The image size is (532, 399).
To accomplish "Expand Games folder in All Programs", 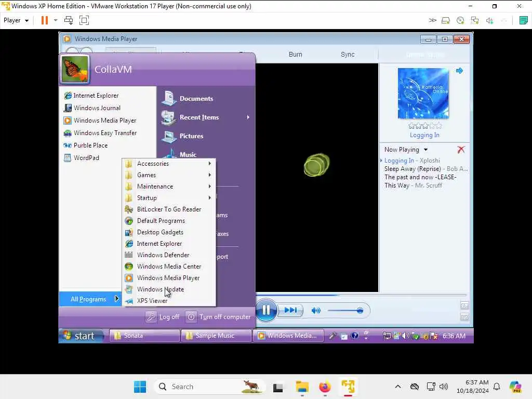I will pos(169,175).
